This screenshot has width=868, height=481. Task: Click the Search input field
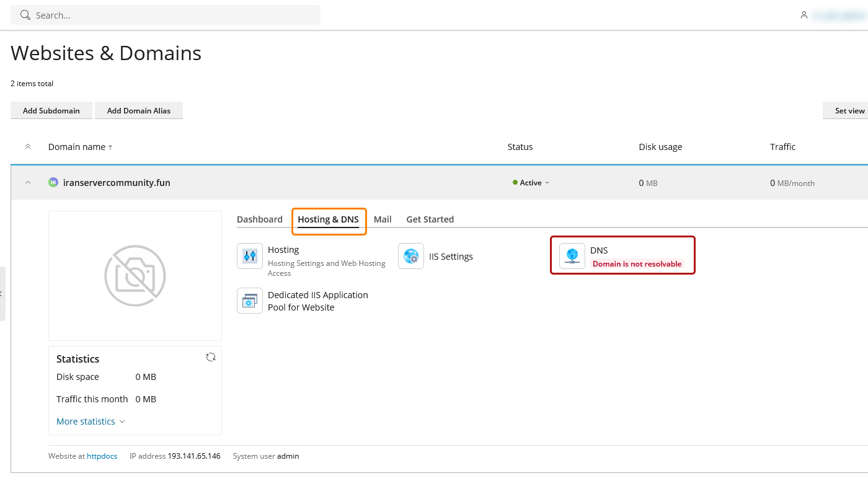pos(174,15)
